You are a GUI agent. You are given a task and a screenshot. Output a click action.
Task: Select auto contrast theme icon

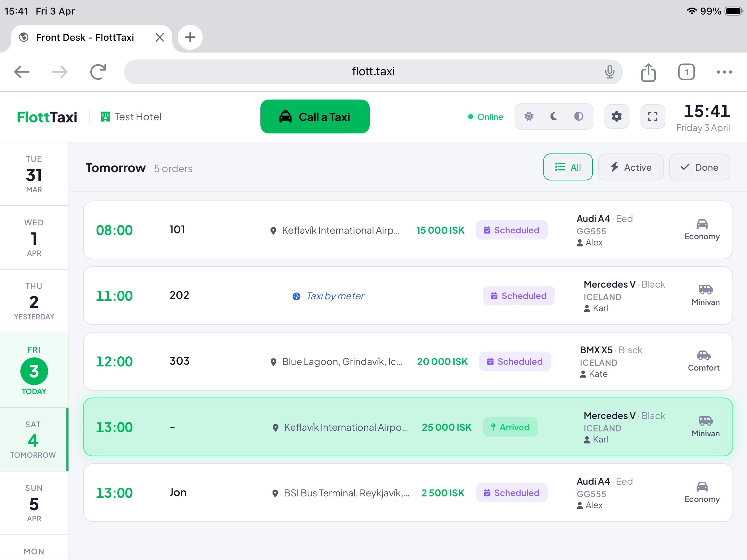[579, 116]
